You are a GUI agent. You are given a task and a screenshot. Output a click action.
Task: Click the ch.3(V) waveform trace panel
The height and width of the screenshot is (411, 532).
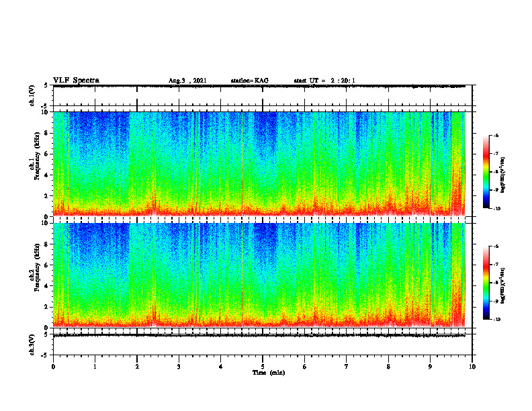[x=263, y=345]
